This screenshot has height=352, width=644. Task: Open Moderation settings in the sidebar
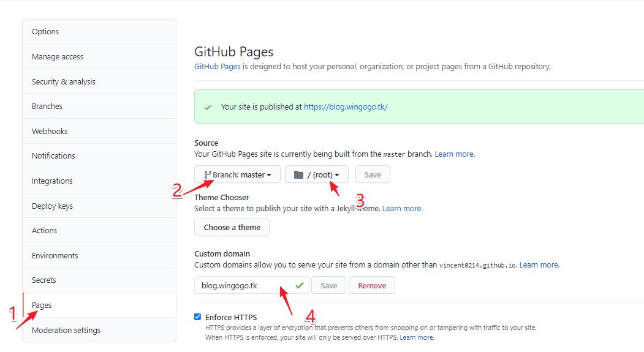[x=66, y=330]
